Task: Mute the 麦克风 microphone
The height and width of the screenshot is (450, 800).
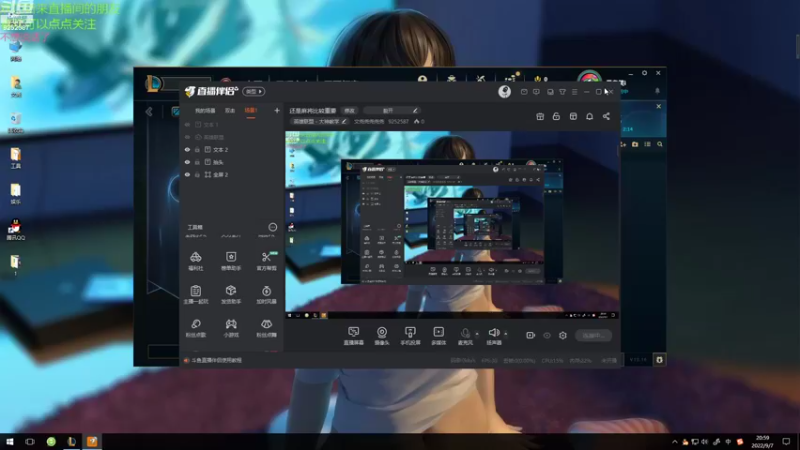Action: point(465,336)
